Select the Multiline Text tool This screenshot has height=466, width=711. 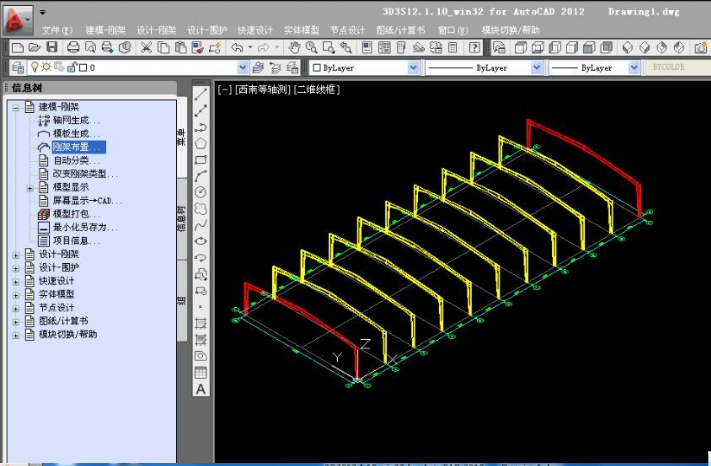201,389
